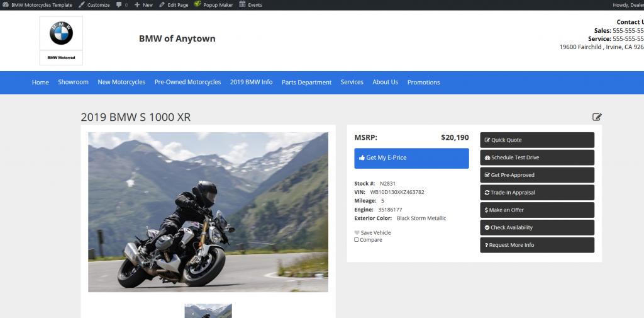644x318 pixels.
Task: Click the edit pencil icon beside vehicle title
Action: click(597, 117)
